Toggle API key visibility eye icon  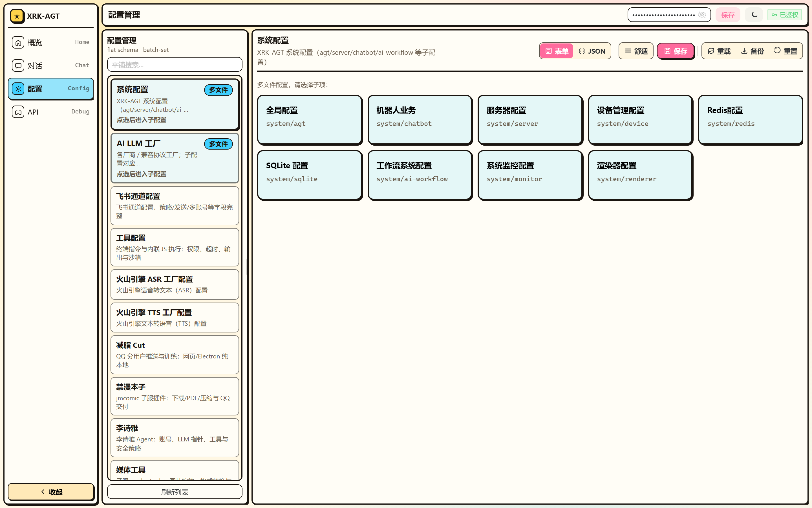tap(702, 15)
